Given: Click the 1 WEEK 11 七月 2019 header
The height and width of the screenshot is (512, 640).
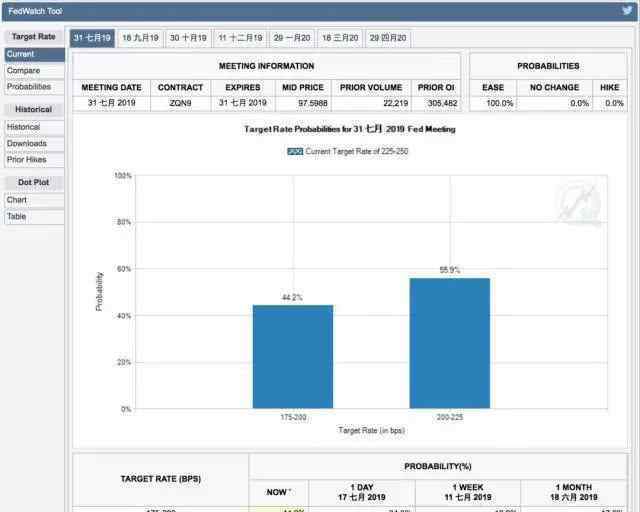Looking at the screenshot, I should tap(468, 492).
